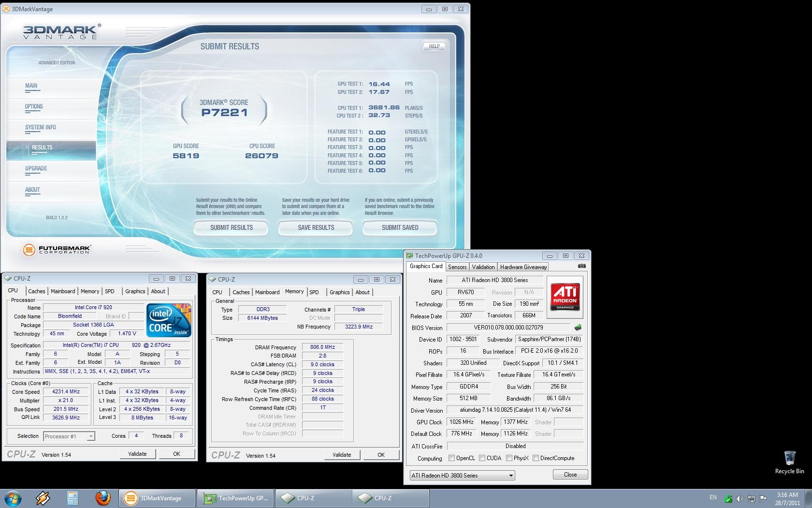Image resolution: width=812 pixels, height=508 pixels.
Task: Switch to 3DMarkVantage taskbar button
Action: coord(157,498)
